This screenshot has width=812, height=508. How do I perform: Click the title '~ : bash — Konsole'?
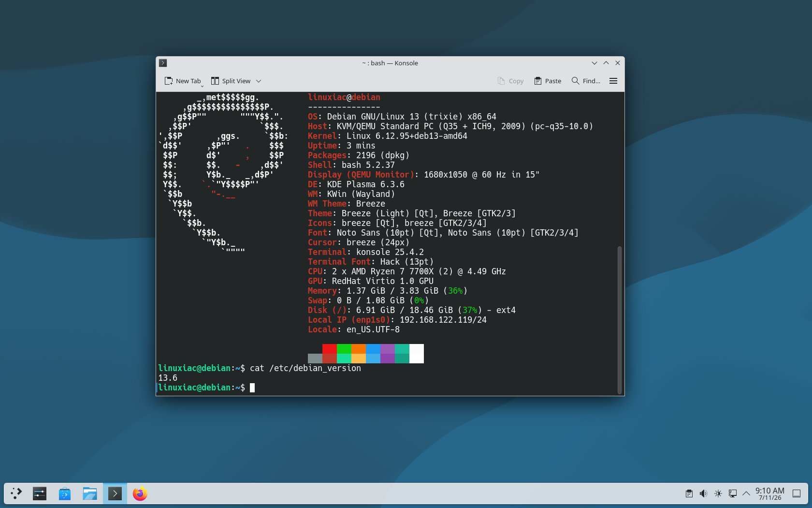pyautogui.click(x=390, y=63)
